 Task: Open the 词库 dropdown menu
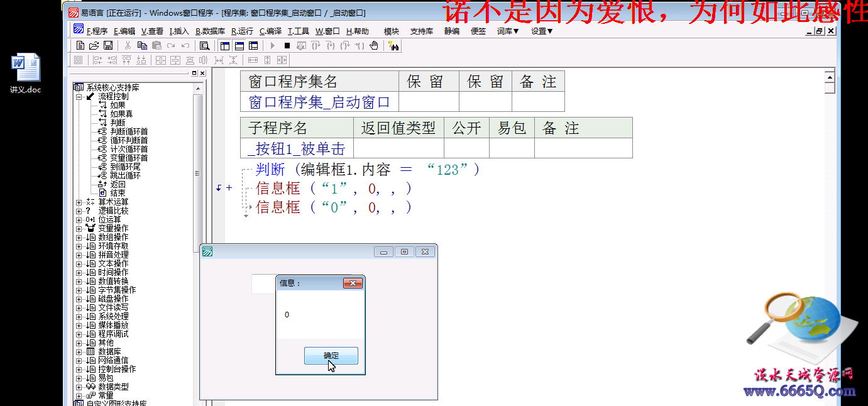[x=508, y=31]
